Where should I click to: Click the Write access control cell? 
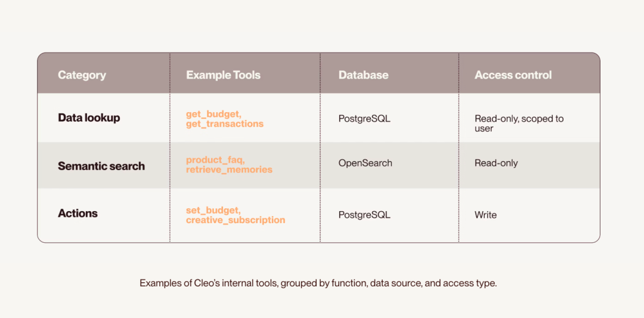tap(485, 214)
